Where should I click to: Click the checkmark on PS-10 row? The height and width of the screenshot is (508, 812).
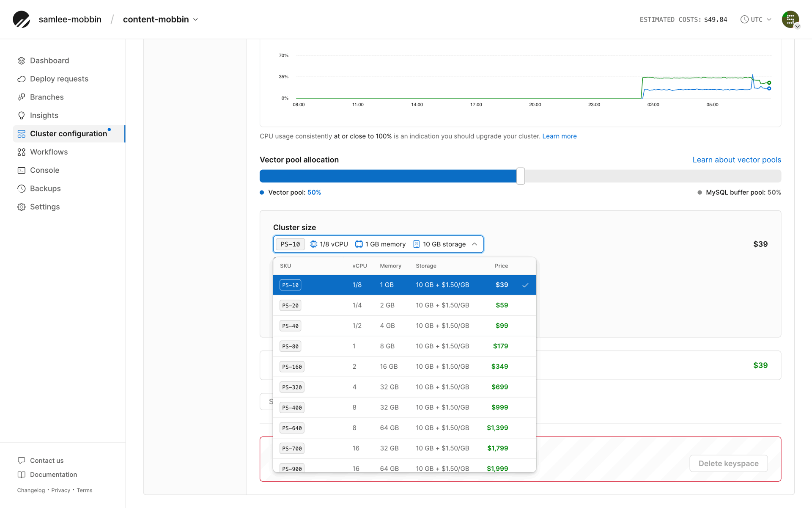(525, 285)
